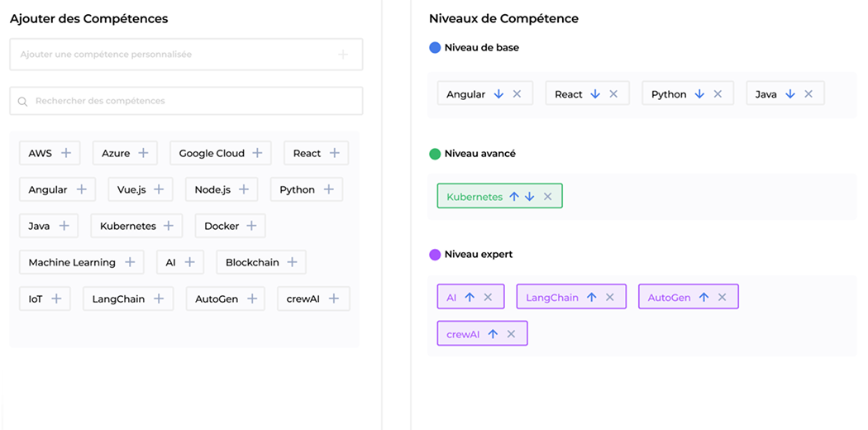Add AWS skill with its plus icon
Viewport: 868px width, 430px height.
tap(66, 153)
